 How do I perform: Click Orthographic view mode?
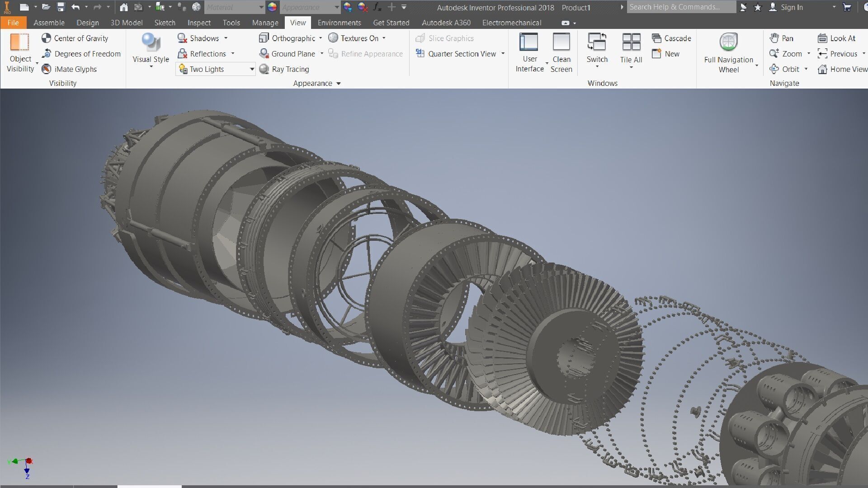[287, 38]
